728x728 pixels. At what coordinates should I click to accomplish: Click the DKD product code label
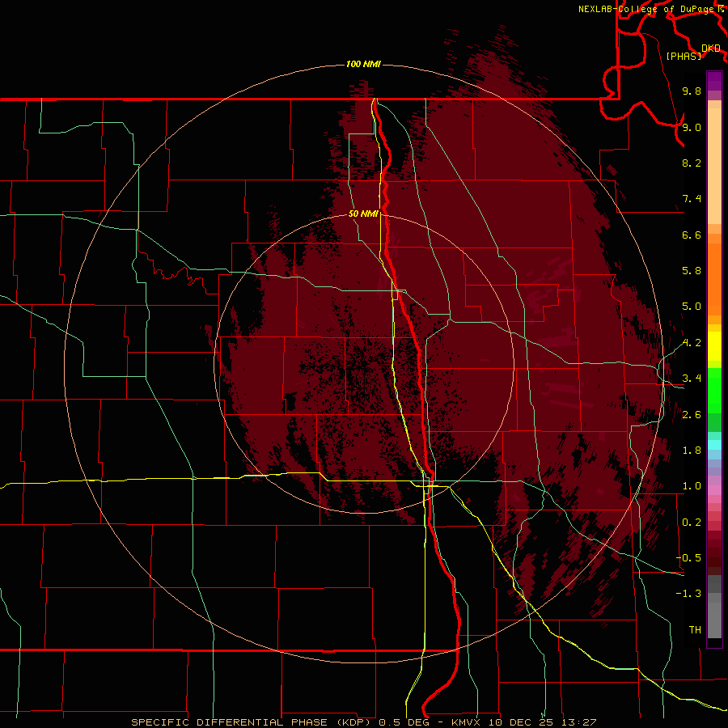(711, 48)
